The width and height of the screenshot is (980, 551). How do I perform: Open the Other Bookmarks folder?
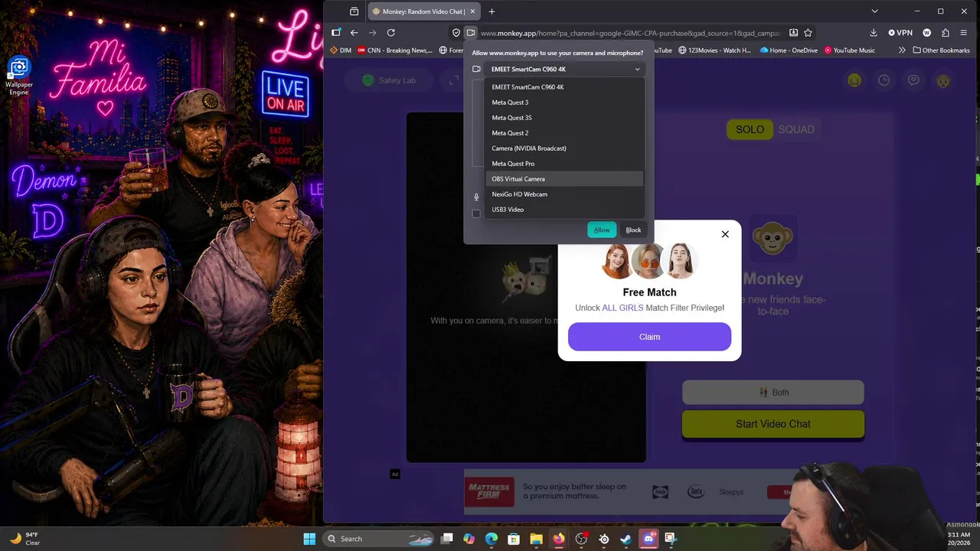(941, 51)
